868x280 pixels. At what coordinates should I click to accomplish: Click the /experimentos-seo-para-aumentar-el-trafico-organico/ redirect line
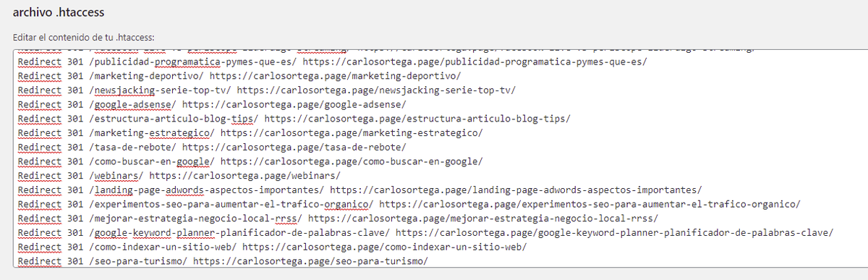point(409,204)
